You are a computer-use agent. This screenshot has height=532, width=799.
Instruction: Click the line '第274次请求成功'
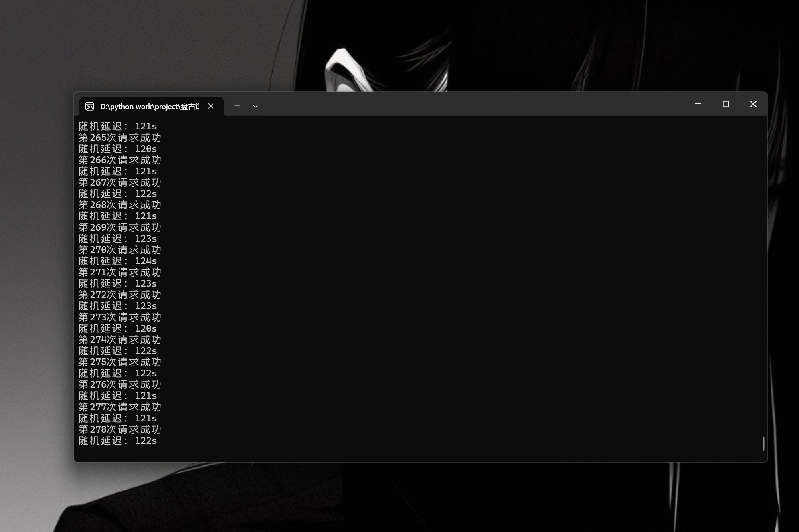[119, 340]
